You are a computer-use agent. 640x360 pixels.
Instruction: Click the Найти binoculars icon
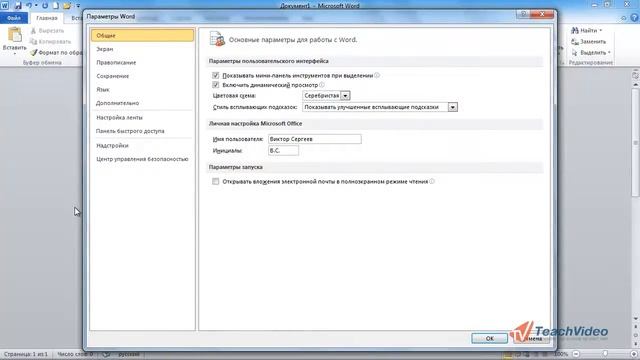pyautogui.click(x=575, y=31)
